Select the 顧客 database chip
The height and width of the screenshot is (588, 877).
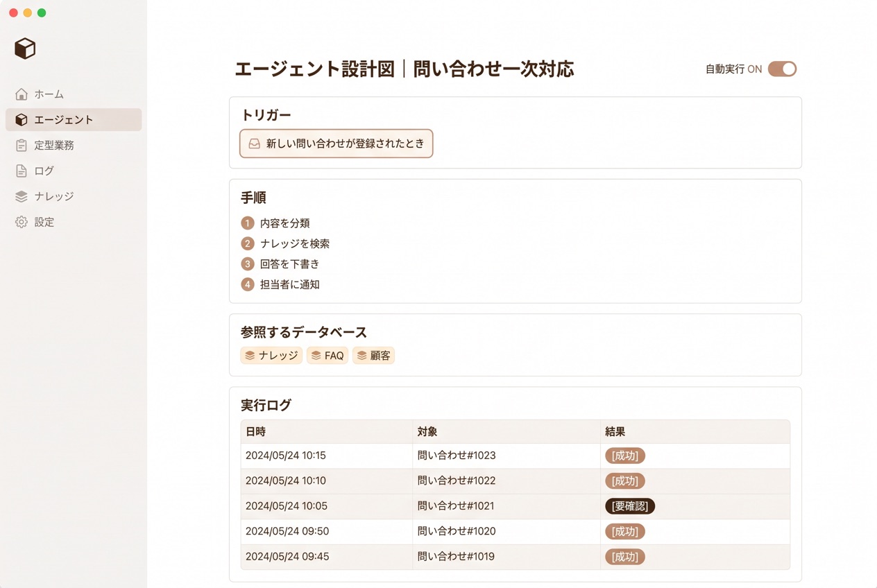(373, 356)
